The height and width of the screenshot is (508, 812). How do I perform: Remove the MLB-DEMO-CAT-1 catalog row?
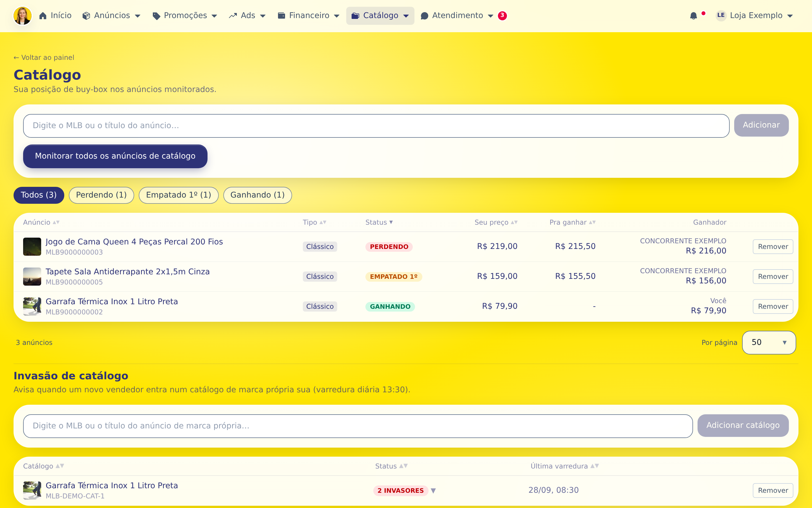pyautogui.click(x=773, y=491)
